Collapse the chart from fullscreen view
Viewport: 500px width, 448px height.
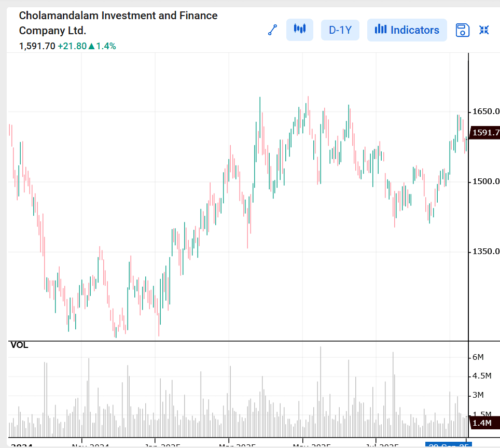point(484,30)
